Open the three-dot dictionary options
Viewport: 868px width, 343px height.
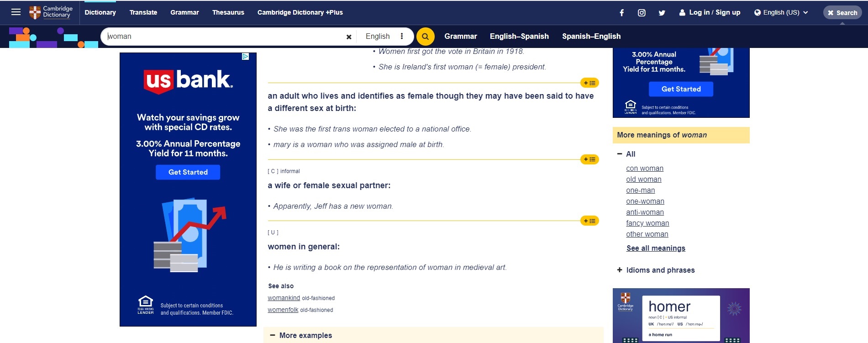pos(402,36)
